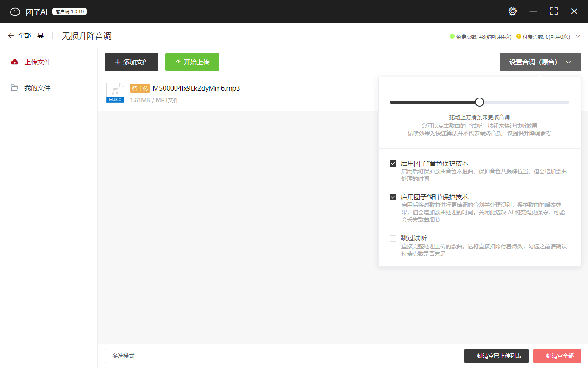Screen dimensions: 588x368
Task: Go back to 全部工具
Action: [32, 35]
